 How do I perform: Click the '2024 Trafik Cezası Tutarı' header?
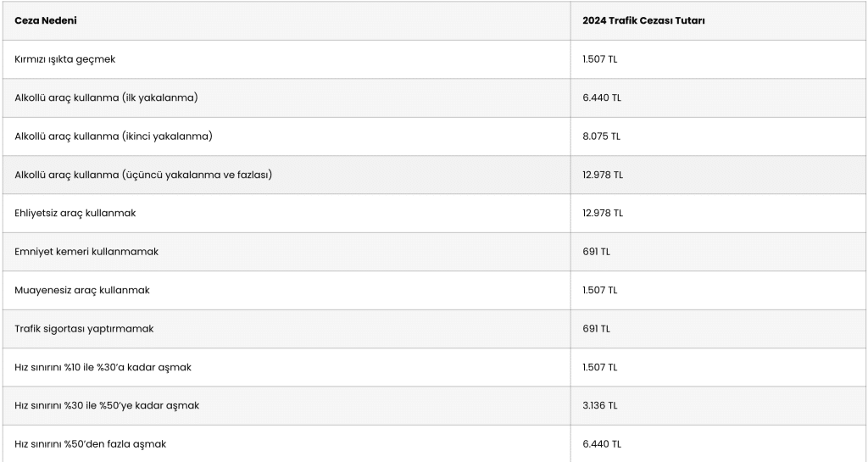[643, 20]
